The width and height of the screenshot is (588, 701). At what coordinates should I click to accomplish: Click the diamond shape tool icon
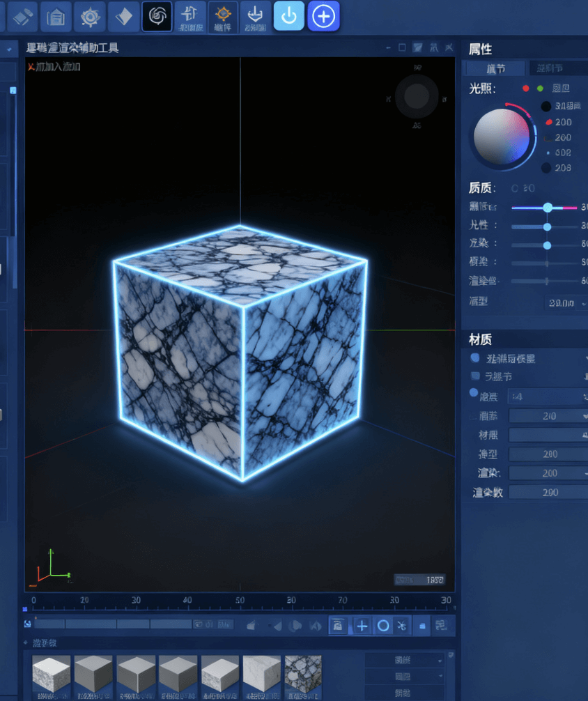pos(123,16)
